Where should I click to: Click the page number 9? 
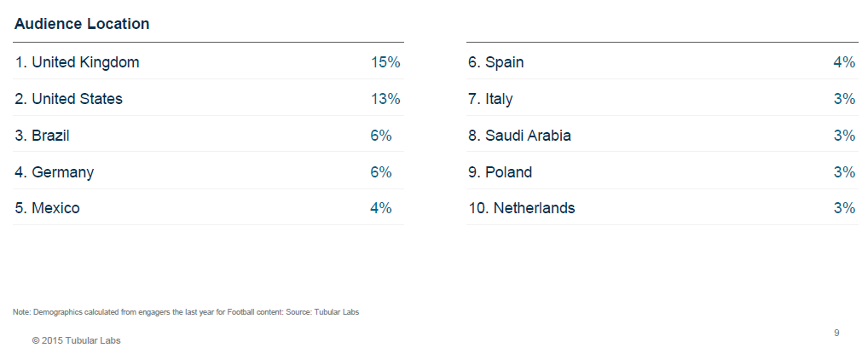(836, 332)
